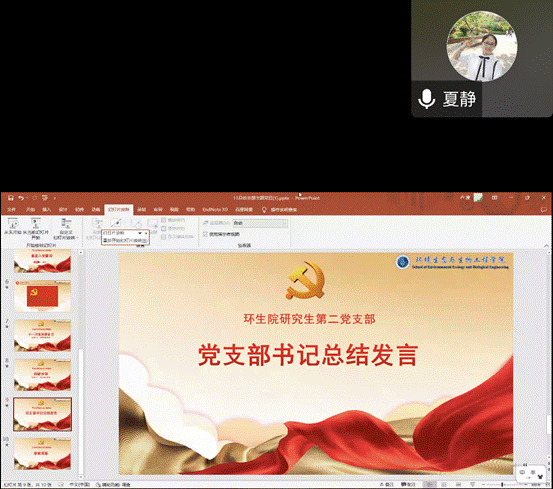Open the Baidu Netdisk tab (百度网盘)
Image resolution: width=553 pixels, height=489 pixels.
(x=244, y=209)
